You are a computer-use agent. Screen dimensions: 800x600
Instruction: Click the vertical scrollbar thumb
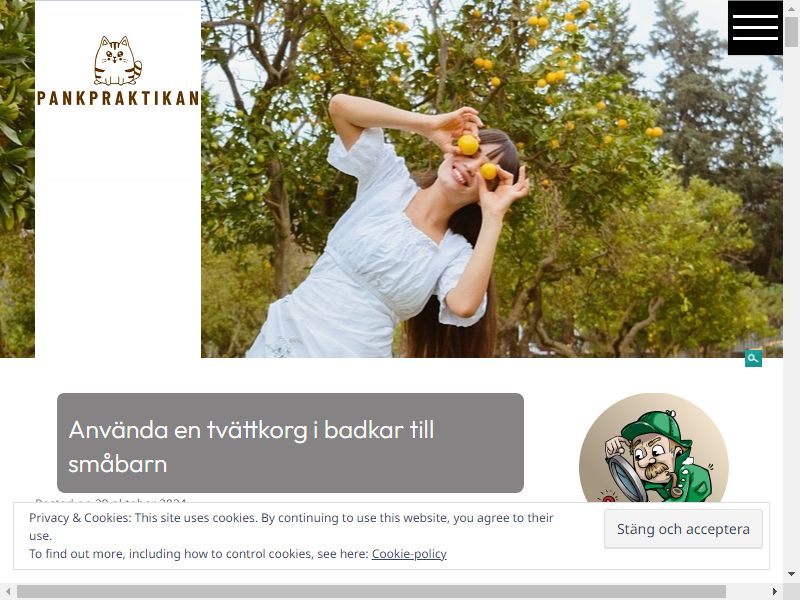pyautogui.click(x=791, y=32)
